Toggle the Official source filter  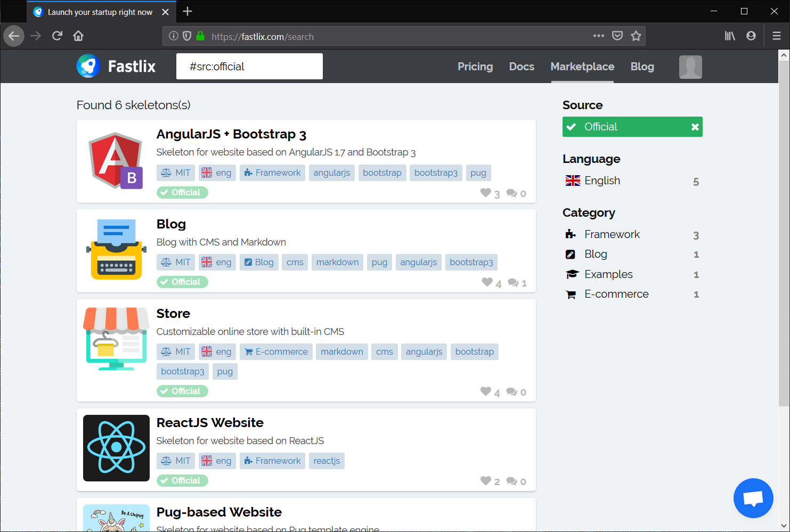point(632,127)
